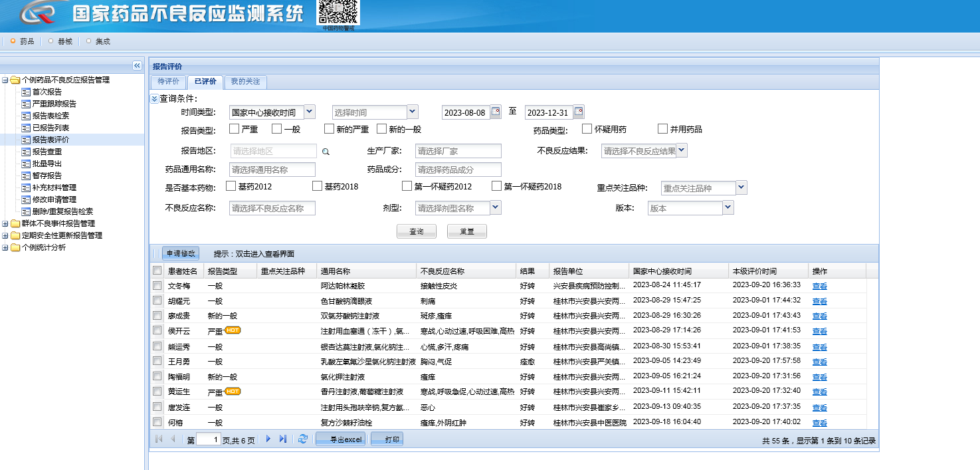Open the 不良反应结果 dropdown
This screenshot has height=470, width=980.
(682, 151)
